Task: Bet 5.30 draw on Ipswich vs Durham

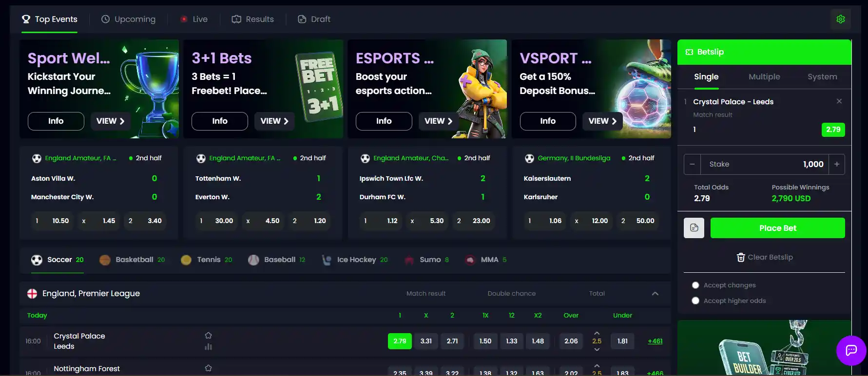Action: pyautogui.click(x=428, y=221)
